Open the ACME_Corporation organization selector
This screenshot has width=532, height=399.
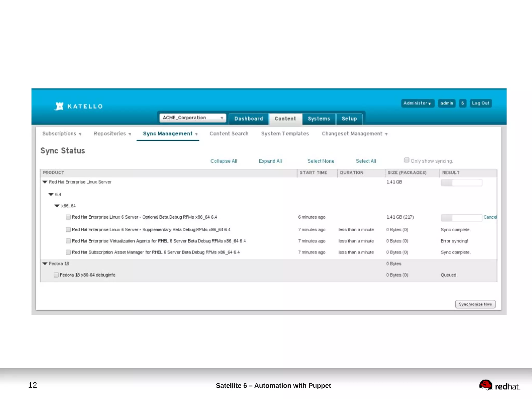(x=192, y=118)
